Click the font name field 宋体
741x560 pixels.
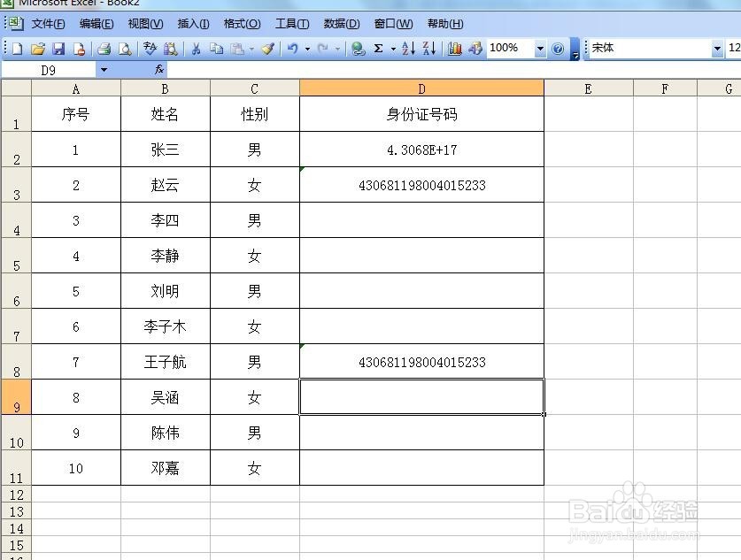[x=650, y=48]
